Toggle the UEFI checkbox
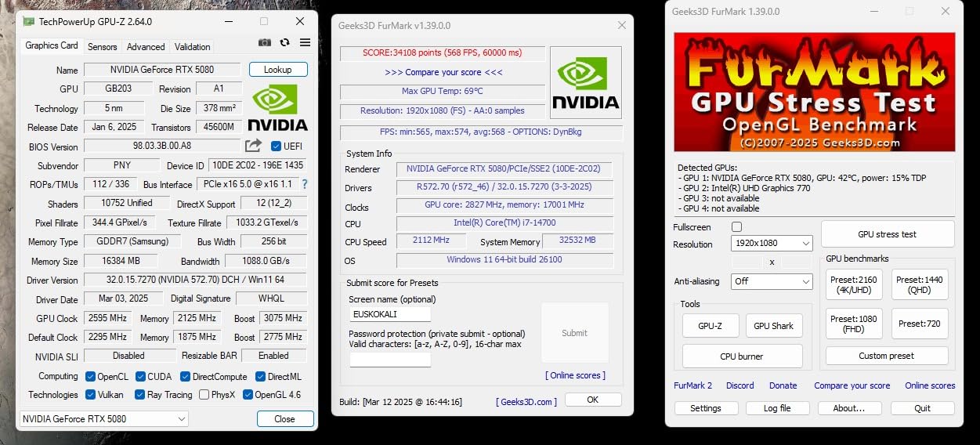Image resolution: width=980 pixels, height=445 pixels. click(276, 147)
